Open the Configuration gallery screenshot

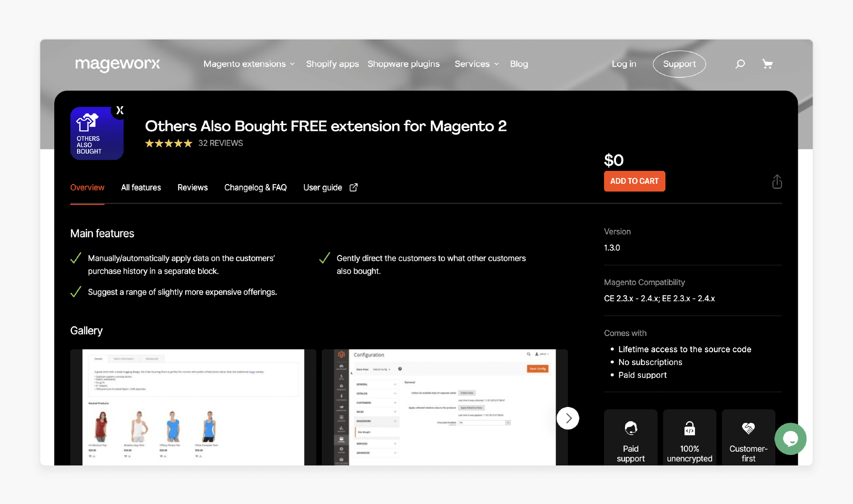pos(445,407)
